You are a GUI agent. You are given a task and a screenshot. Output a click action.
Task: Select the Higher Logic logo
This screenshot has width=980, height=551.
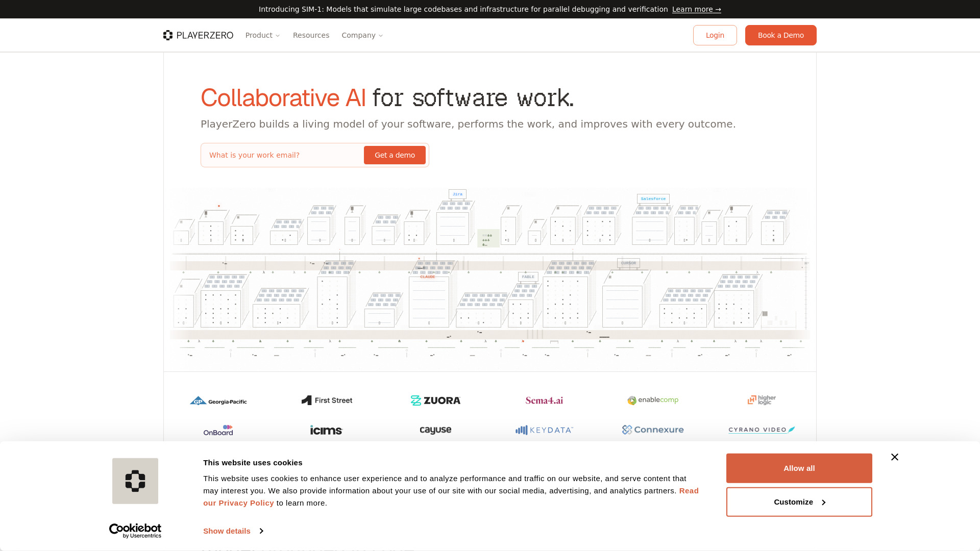(x=762, y=400)
